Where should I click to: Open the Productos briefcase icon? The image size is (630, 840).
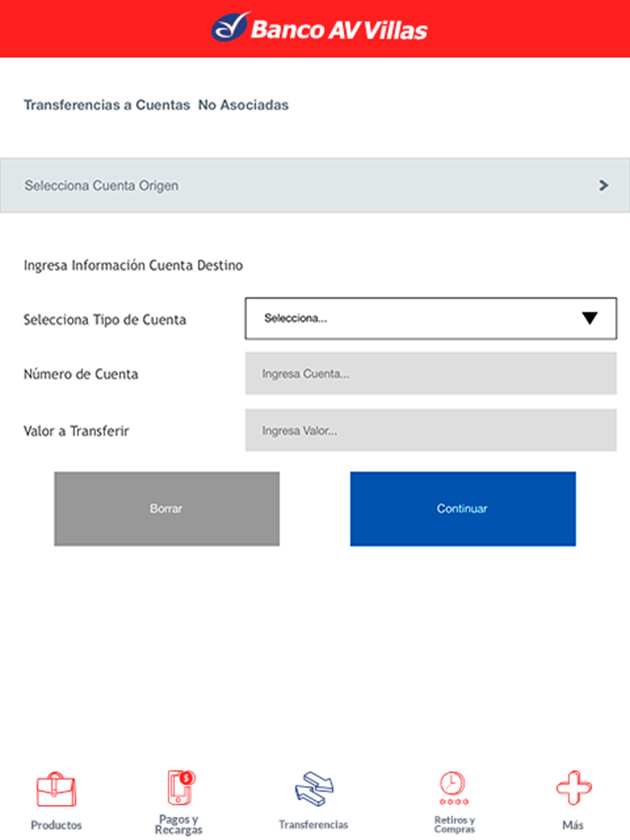56,790
